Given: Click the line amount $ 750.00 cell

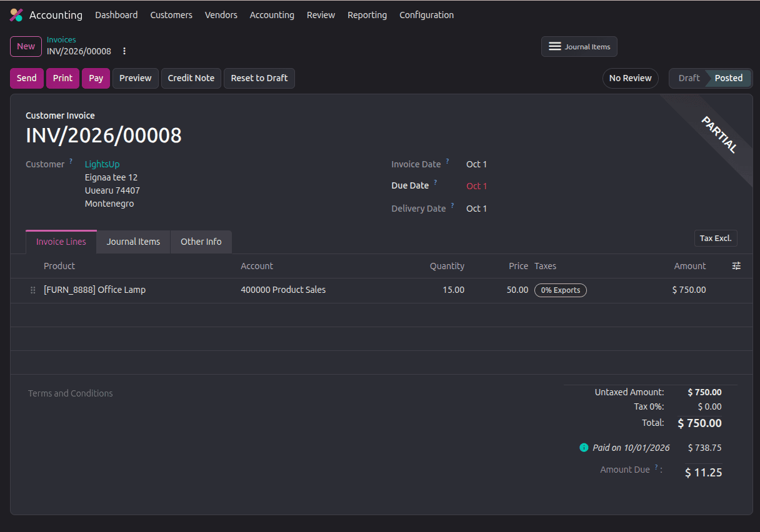Looking at the screenshot, I should coord(689,290).
